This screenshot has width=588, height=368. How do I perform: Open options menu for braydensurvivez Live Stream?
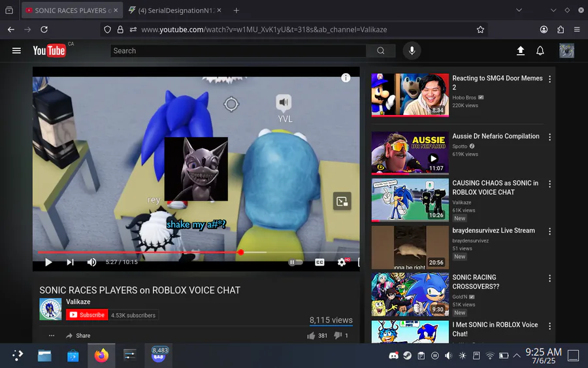pyautogui.click(x=549, y=231)
